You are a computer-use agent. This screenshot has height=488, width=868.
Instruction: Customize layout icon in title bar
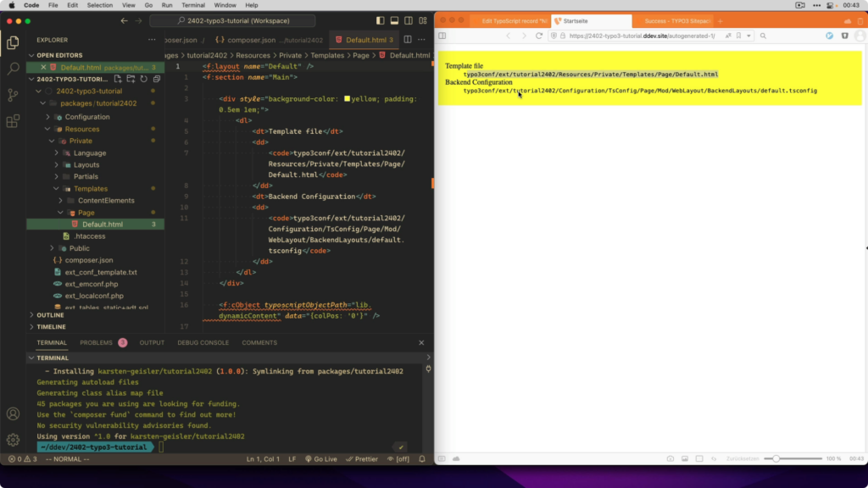[423, 20]
